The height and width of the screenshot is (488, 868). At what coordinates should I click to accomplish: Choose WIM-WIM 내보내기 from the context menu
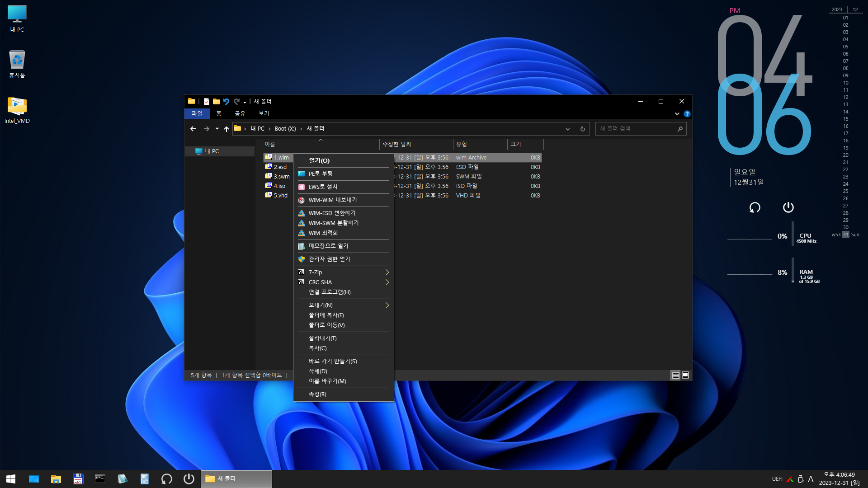tap(344, 200)
